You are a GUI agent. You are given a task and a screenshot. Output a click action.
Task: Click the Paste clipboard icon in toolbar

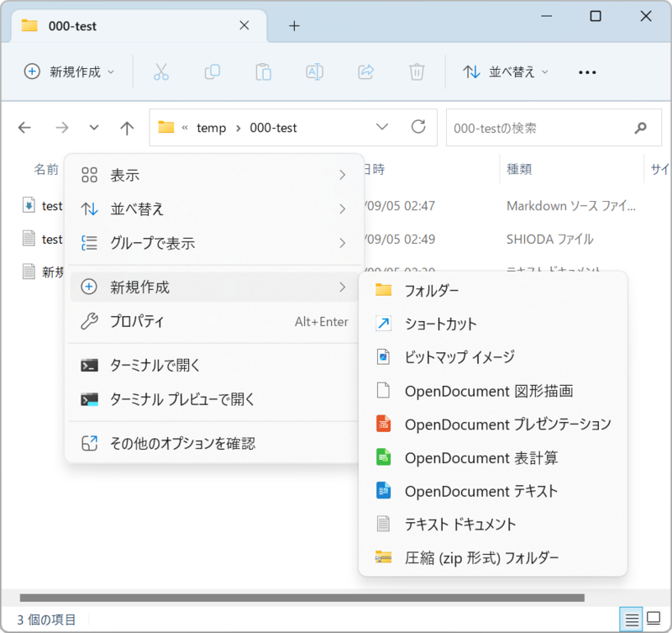coord(263,72)
